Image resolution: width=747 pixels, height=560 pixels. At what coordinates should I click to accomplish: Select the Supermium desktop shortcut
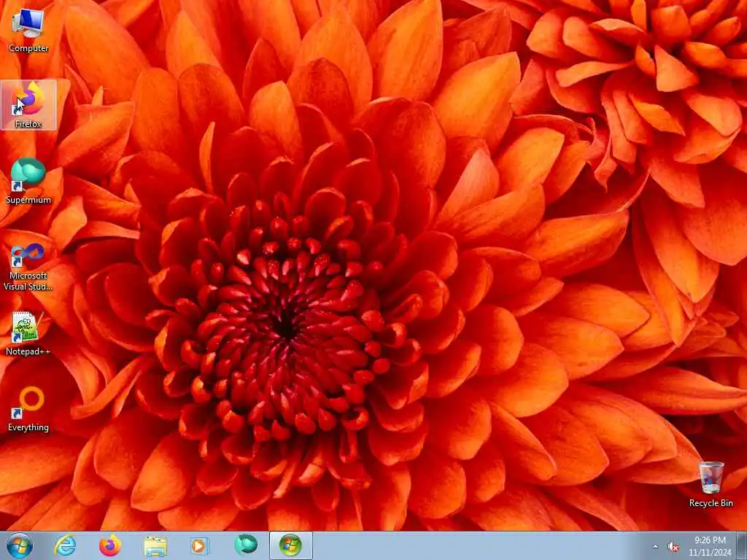tap(28, 181)
